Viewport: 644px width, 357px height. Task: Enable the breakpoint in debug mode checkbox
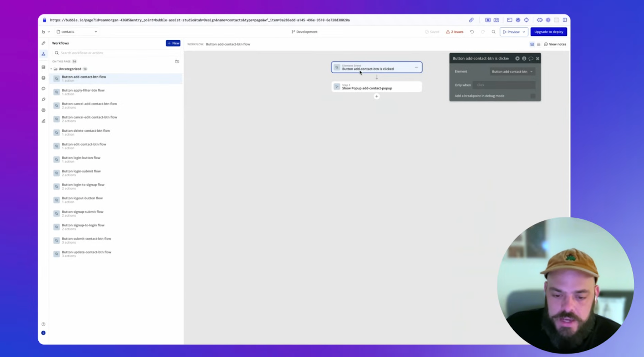click(533, 96)
